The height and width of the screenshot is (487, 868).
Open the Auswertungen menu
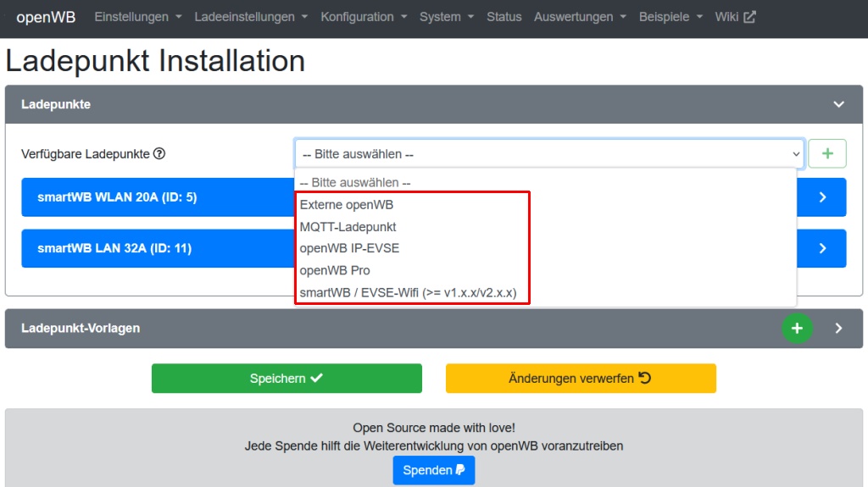[x=580, y=17]
